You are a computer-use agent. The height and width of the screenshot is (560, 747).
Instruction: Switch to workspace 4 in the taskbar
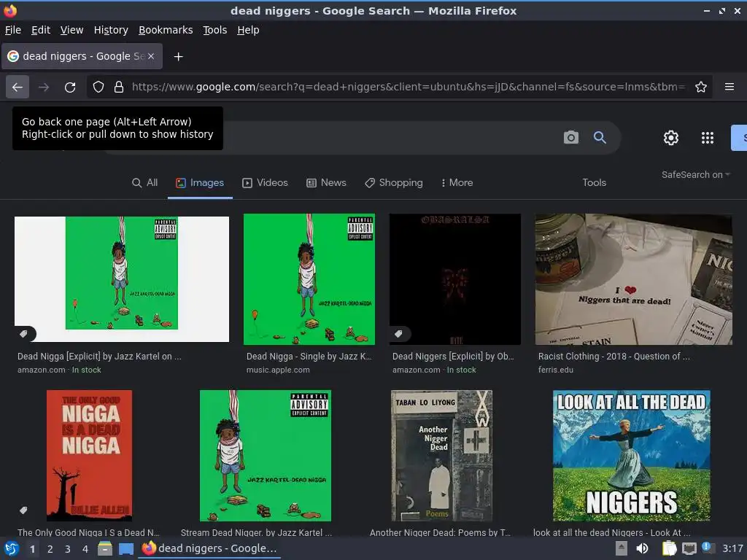click(85, 549)
